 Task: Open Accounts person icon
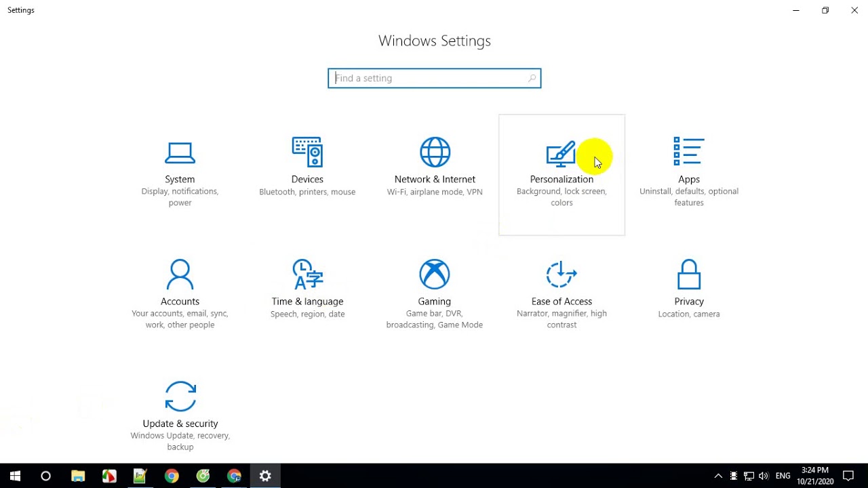(180, 274)
